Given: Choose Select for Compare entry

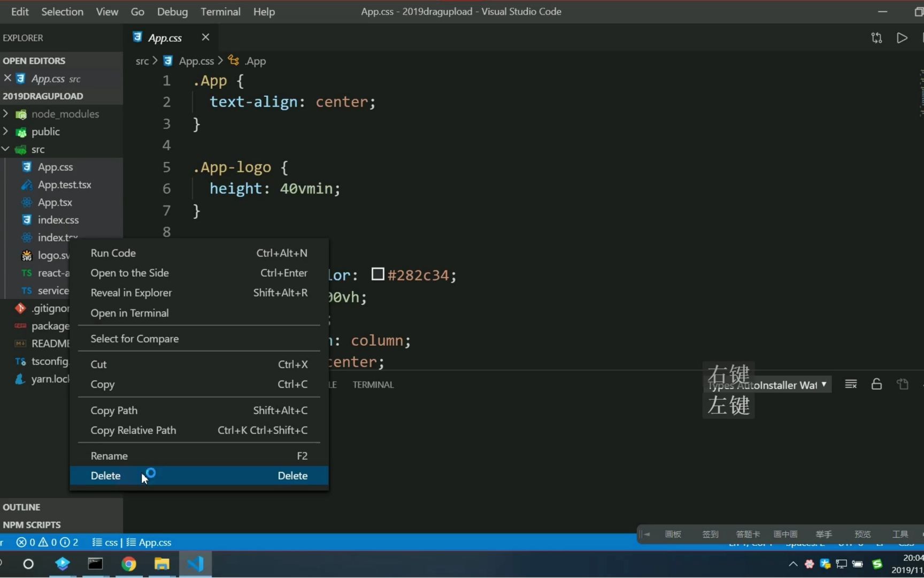Looking at the screenshot, I should (x=199, y=339).
